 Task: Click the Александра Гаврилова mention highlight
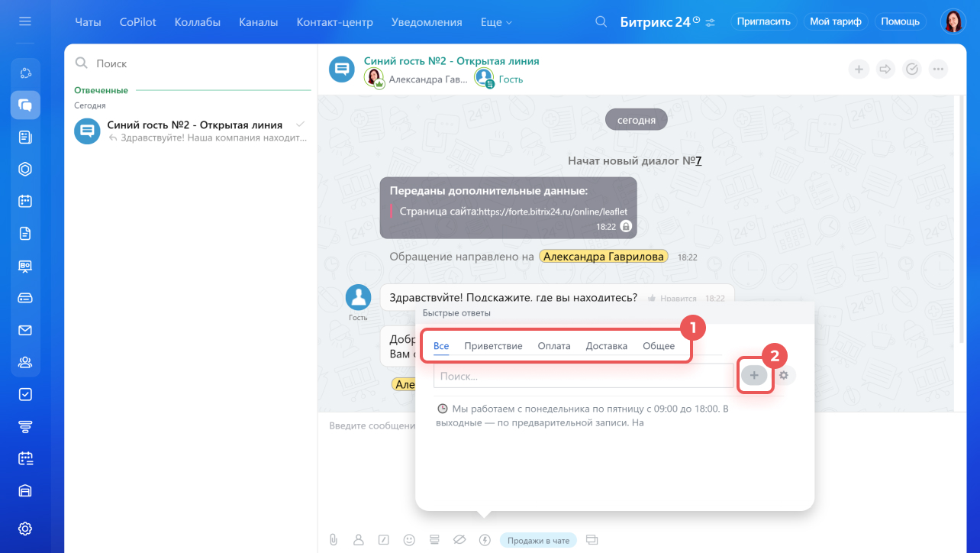(604, 257)
